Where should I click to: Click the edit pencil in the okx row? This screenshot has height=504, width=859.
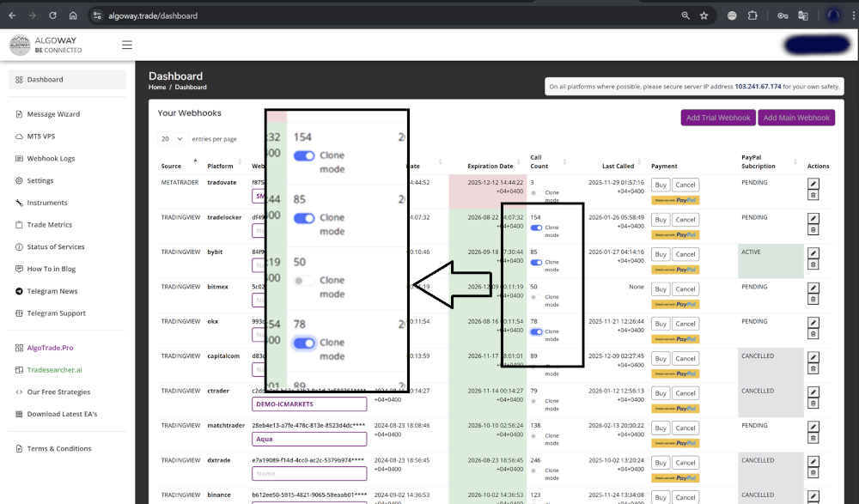[x=813, y=322]
